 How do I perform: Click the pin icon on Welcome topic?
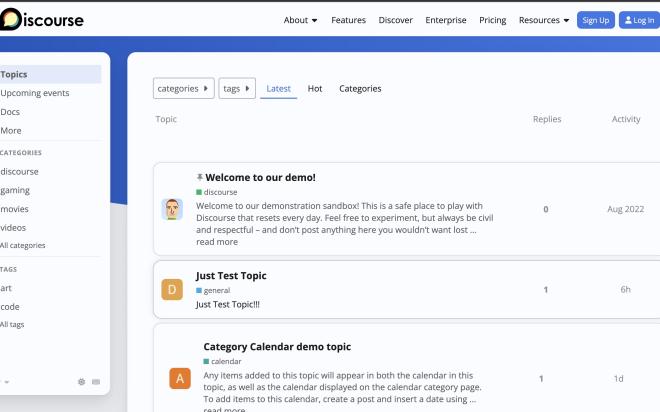coord(200,177)
